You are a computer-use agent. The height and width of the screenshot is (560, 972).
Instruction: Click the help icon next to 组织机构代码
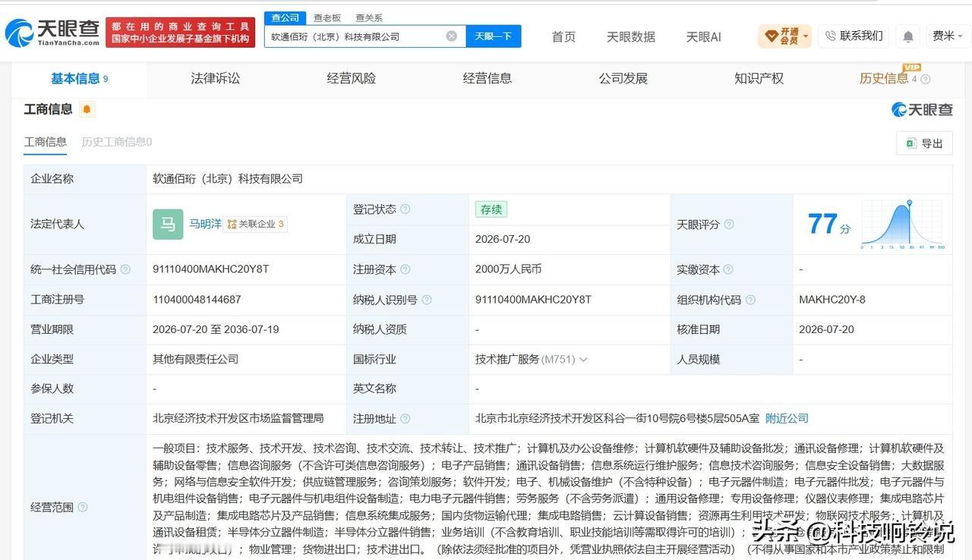[x=750, y=300]
